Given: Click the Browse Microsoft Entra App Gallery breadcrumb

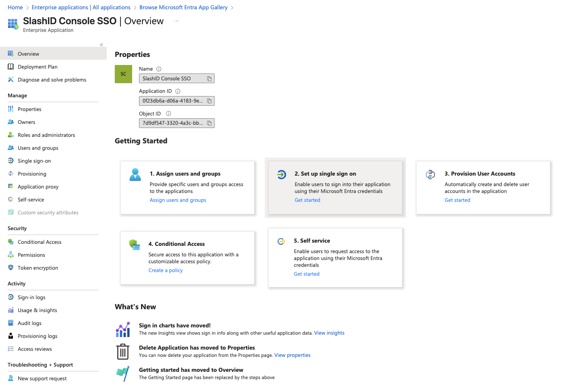Looking at the screenshot, I should (183, 7).
